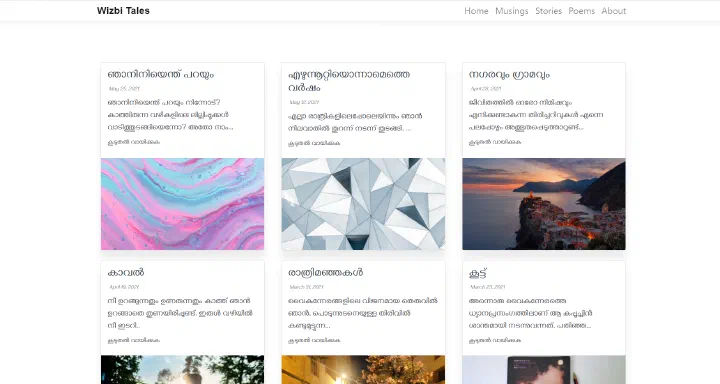Go to the Musings section
This screenshot has width=720, height=384.
coord(512,11)
